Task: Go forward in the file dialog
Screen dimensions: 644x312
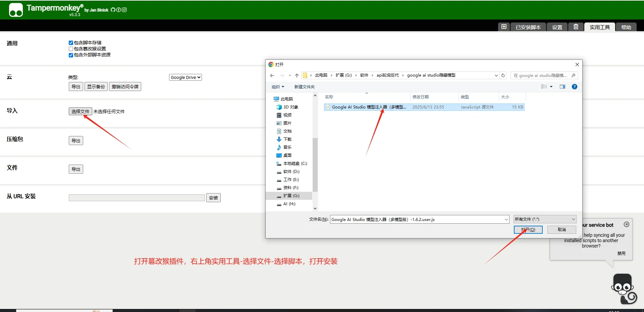Action: pyautogui.click(x=282, y=76)
